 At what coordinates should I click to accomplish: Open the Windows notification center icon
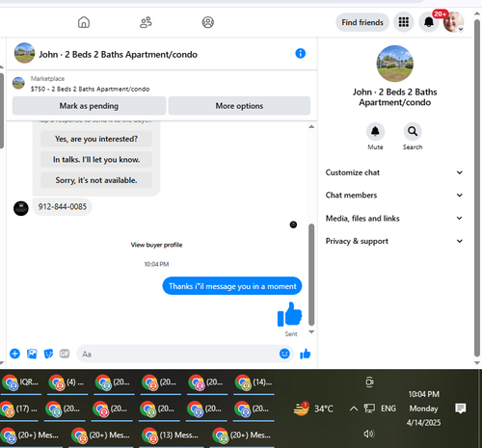pos(461,408)
